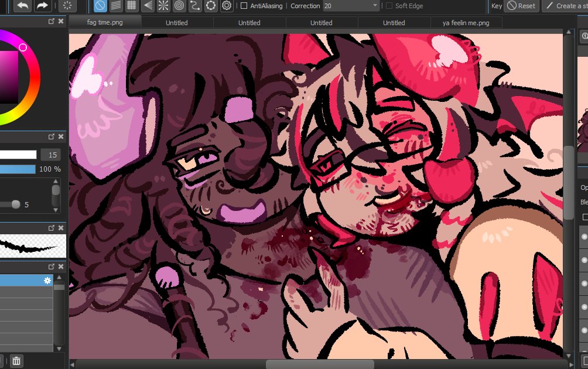
Task: Select the vanishing point snap icon
Action: (x=148, y=6)
